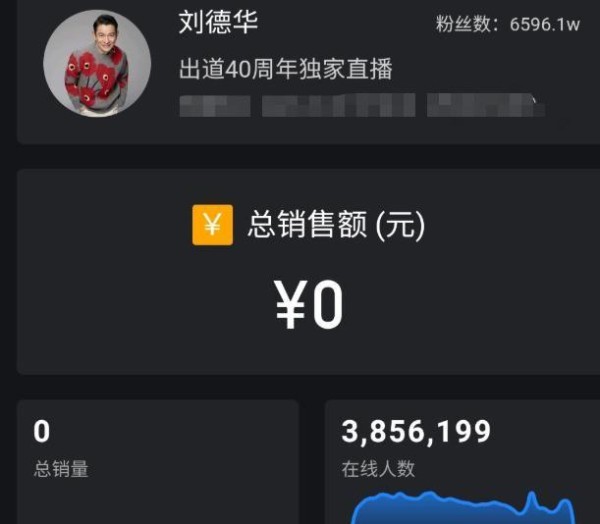Click the 粉丝数 label
The width and height of the screenshot is (600, 524).
[x=463, y=24]
